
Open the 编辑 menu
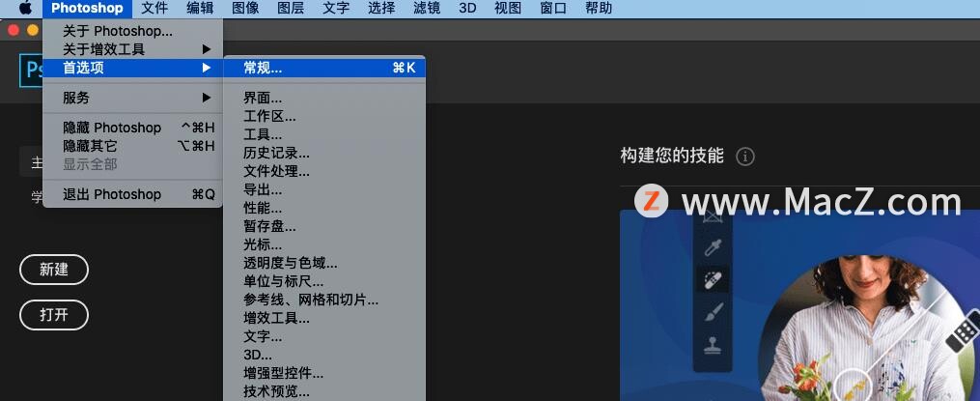[200, 8]
